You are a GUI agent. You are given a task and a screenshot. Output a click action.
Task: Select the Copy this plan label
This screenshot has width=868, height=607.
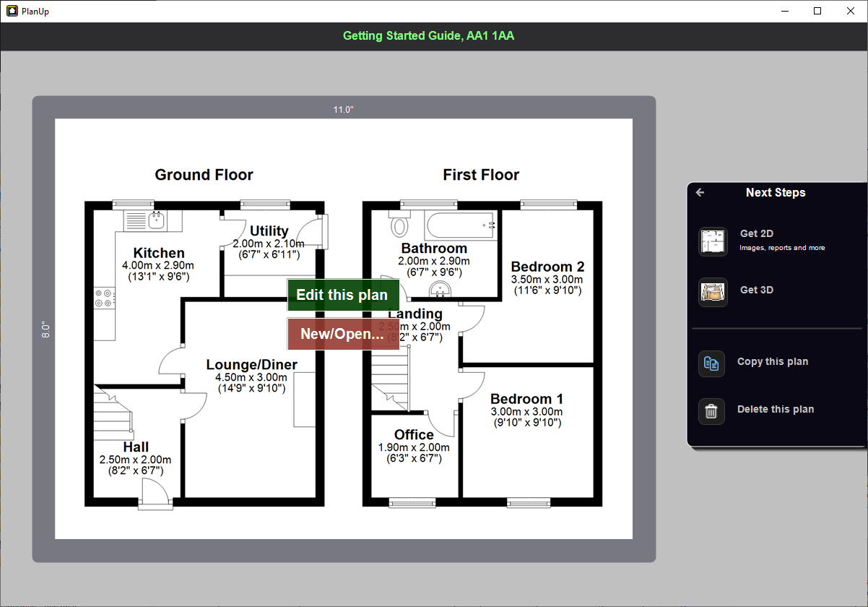[x=772, y=361]
